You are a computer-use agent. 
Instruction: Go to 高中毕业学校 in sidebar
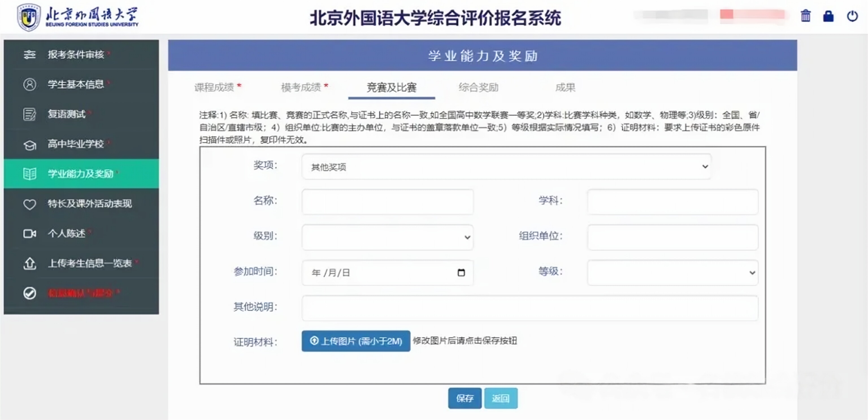(81, 144)
